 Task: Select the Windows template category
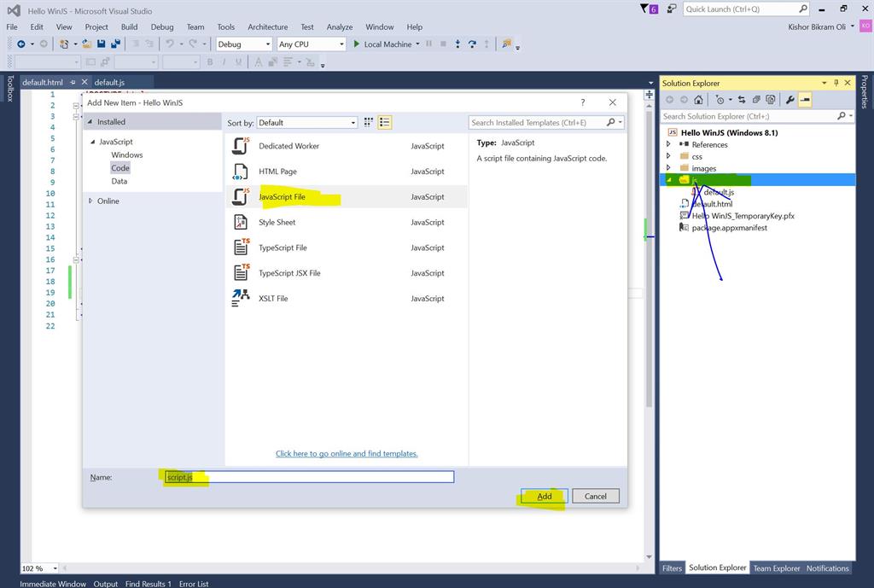click(127, 155)
